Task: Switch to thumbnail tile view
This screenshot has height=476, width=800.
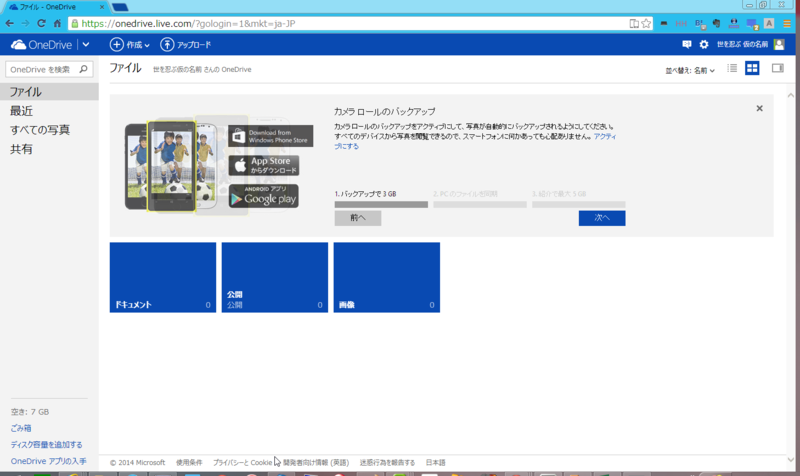Action: [x=752, y=68]
